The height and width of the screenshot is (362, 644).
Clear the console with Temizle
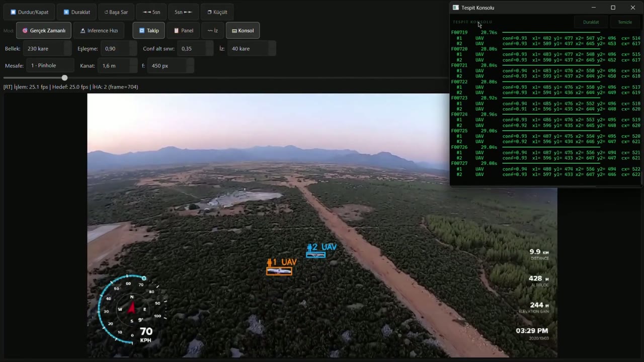624,22
